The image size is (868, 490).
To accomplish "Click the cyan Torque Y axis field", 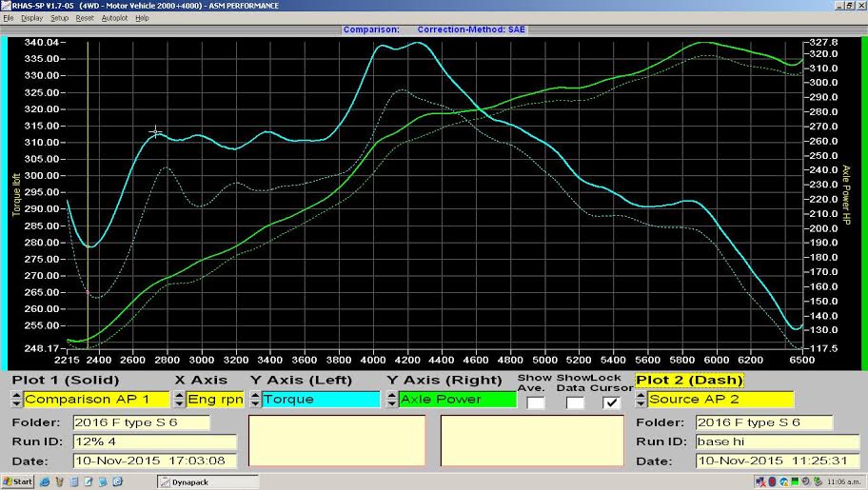I will pos(321,400).
